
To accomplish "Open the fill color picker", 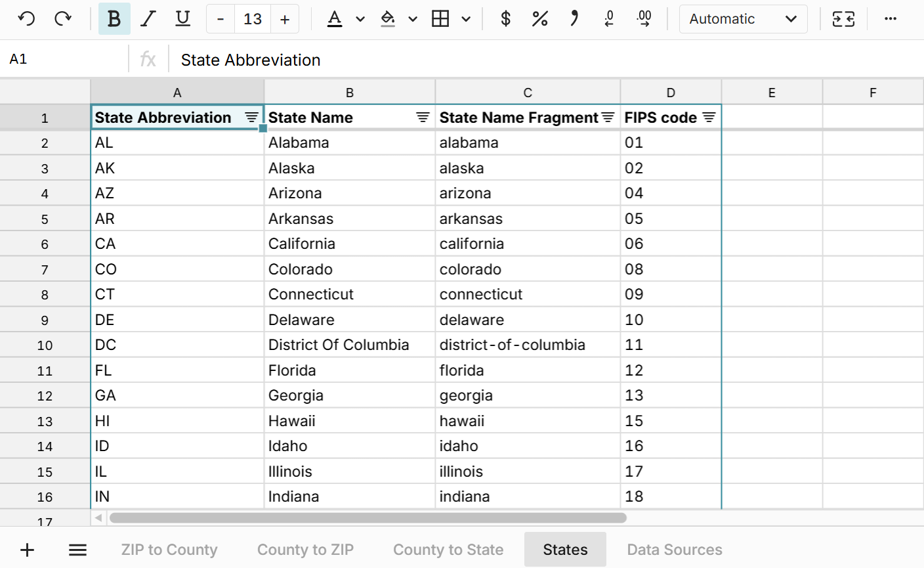I will pyautogui.click(x=413, y=18).
